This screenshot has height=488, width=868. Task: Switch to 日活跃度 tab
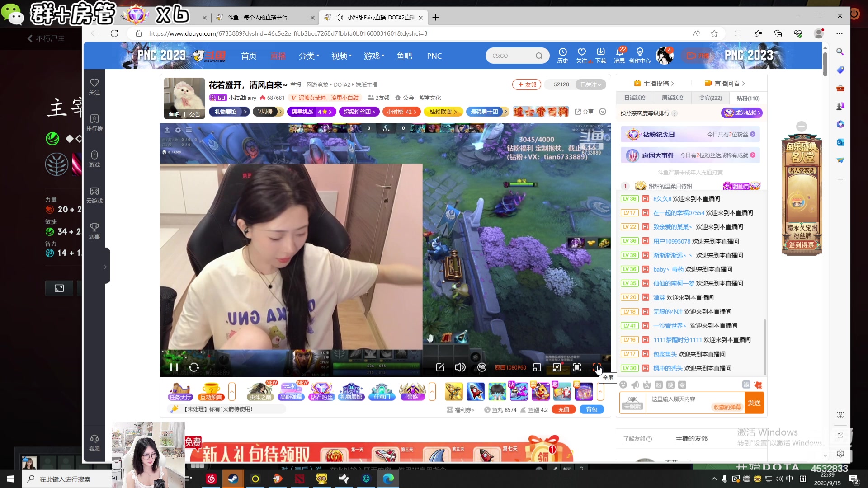pos(635,98)
